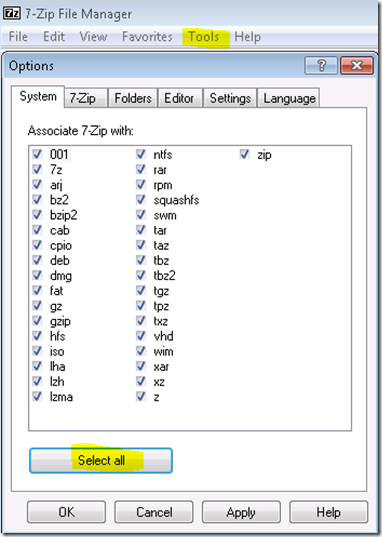
Task: Toggle the tbz2 checkbox
Action: (x=141, y=275)
